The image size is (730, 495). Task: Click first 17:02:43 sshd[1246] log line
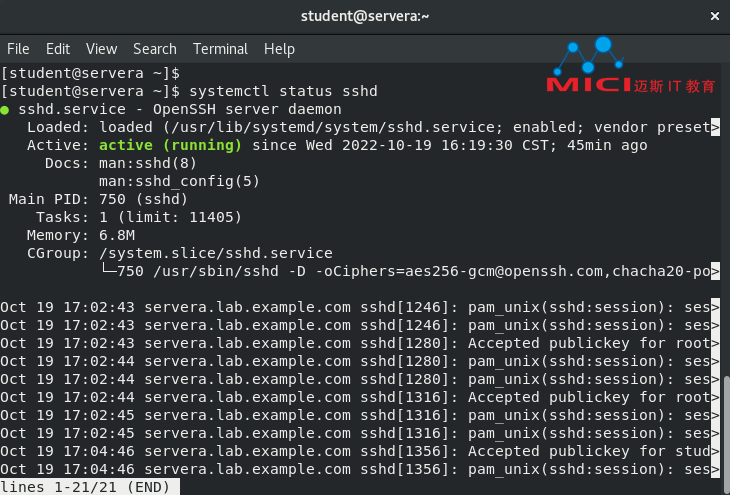point(360,307)
